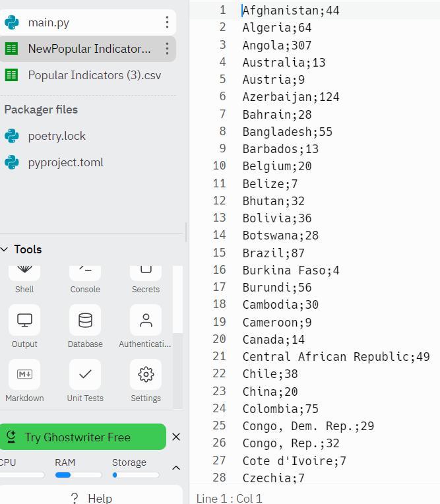This screenshot has height=504, width=440.
Task: Open the Database tool
Action: coord(85,327)
